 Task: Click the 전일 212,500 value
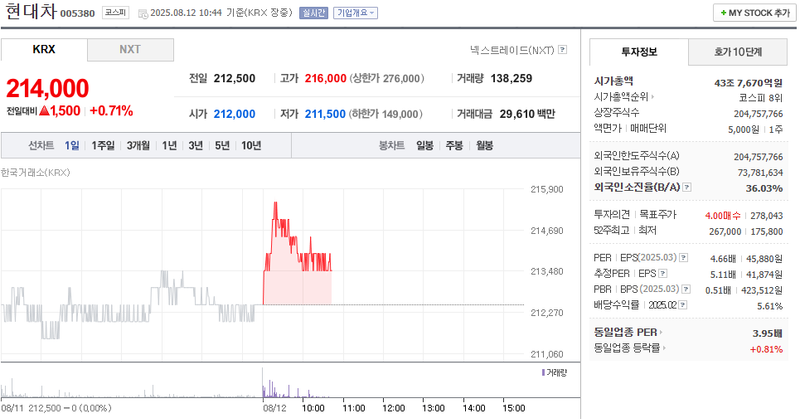pyautogui.click(x=234, y=79)
